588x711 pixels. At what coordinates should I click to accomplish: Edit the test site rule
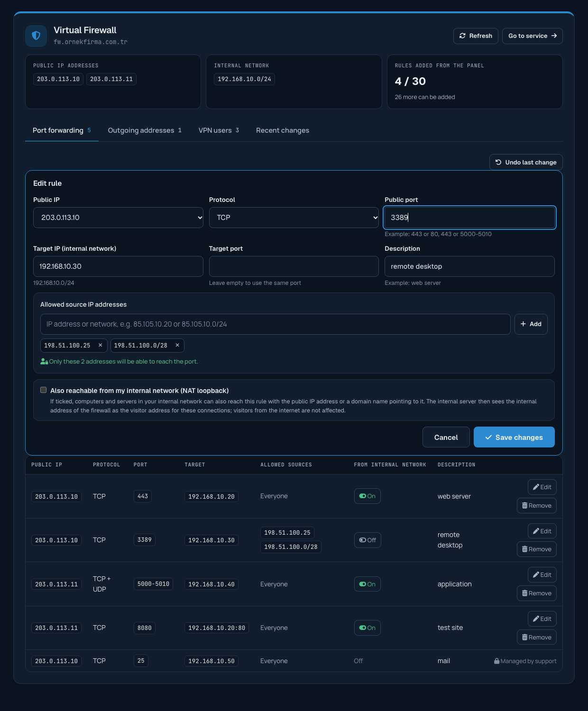[542, 619]
